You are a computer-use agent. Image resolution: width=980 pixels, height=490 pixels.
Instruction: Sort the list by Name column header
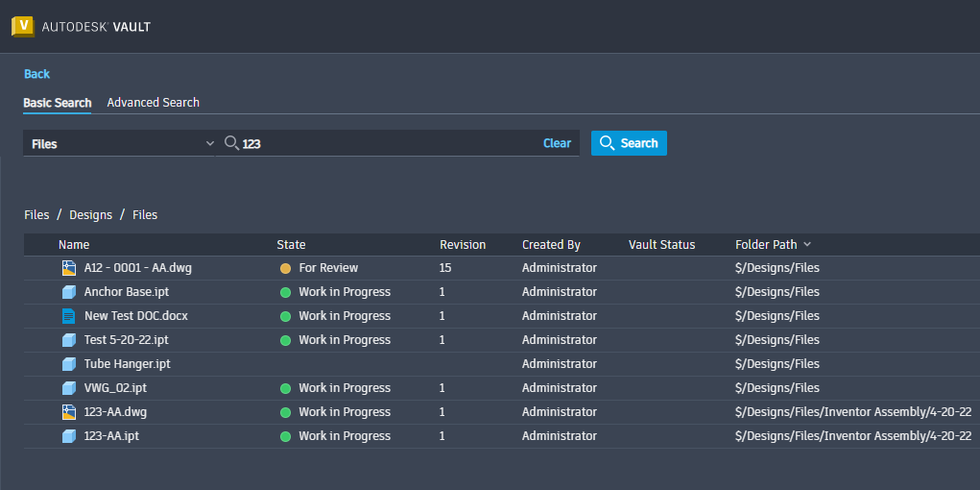[x=74, y=245]
